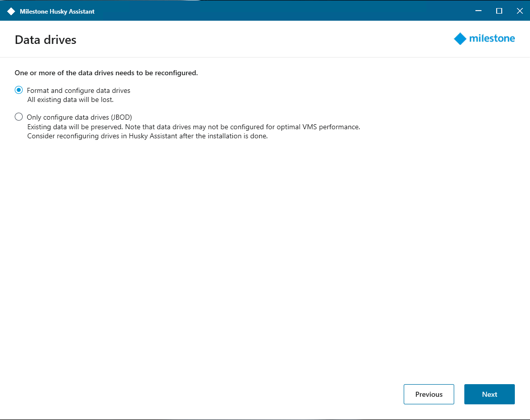Image resolution: width=530 pixels, height=420 pixels.
Task: Choose the Only configure data drives (JBOD) radio
Action: click(x=19, y=117)
